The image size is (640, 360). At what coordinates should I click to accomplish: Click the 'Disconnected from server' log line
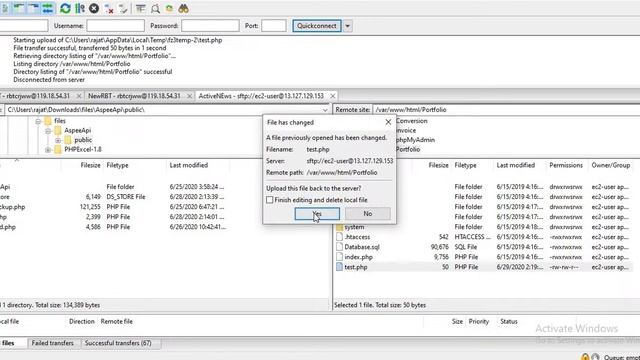click(x=49, y=80)
